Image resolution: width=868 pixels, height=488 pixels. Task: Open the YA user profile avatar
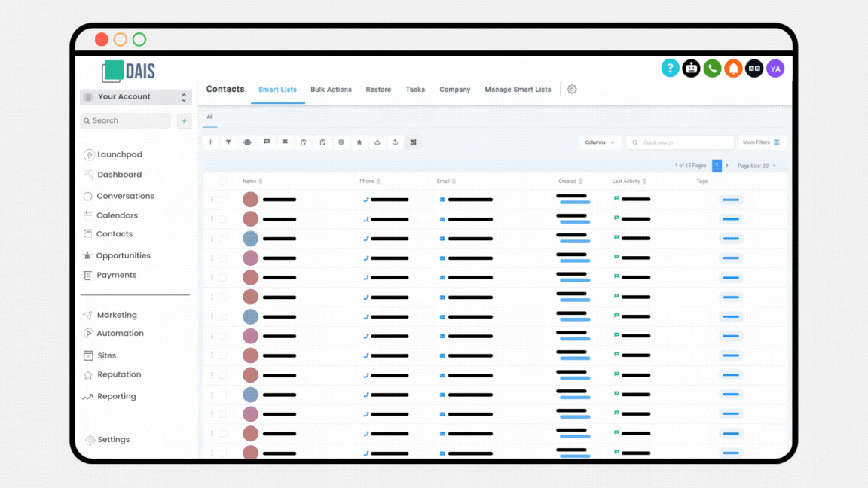coord(775,69)
